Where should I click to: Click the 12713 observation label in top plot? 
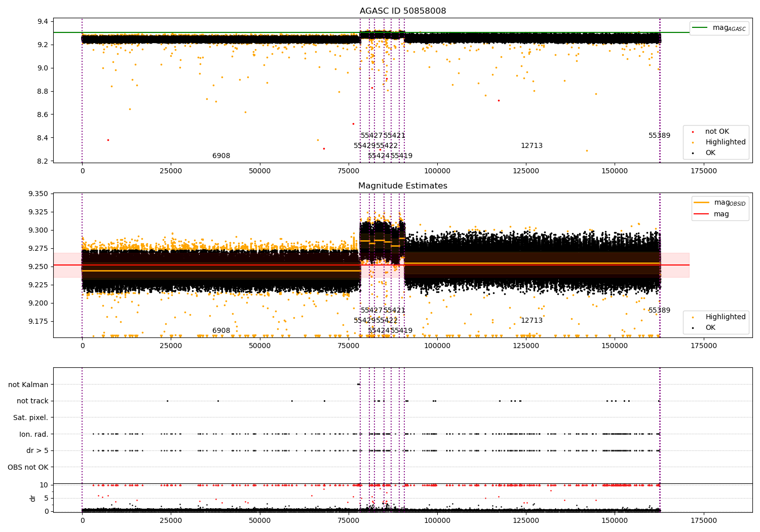(531, 146)
